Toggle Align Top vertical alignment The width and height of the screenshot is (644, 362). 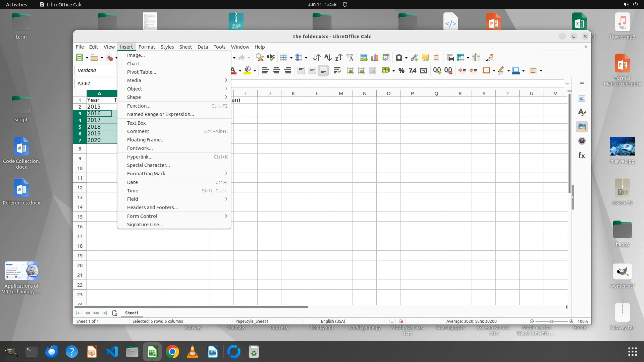click(301, 70)
